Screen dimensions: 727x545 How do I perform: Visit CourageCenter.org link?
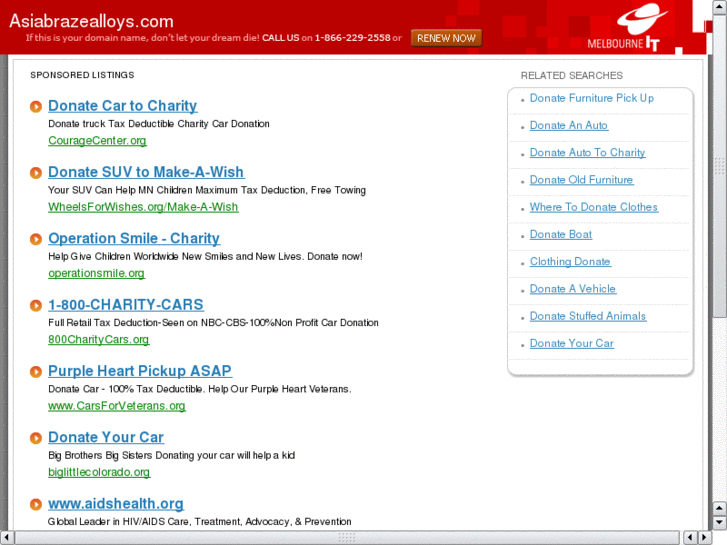point(97,141)
